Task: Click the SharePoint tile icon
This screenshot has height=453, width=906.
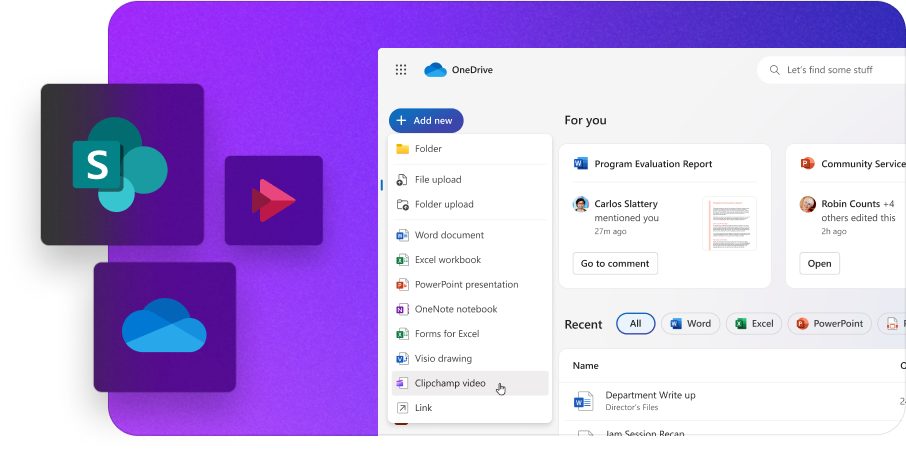Action: (x=122, y=165)
